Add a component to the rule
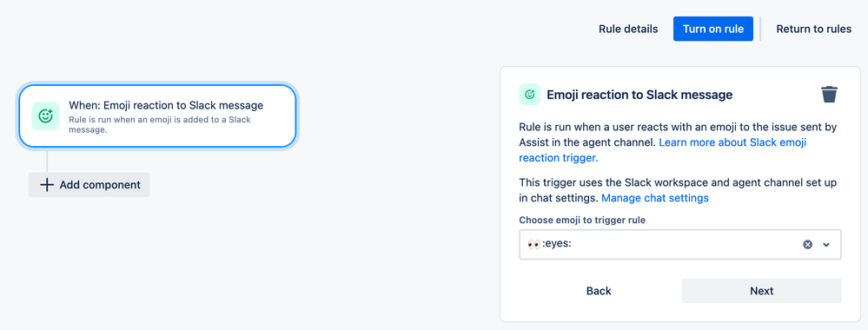The width and height of the screenshot is (868, 330). 89,184
